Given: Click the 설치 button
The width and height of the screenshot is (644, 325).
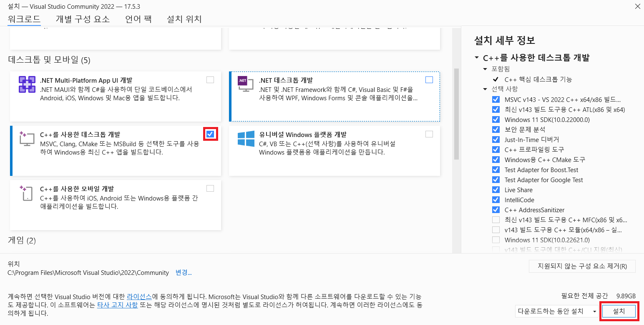Looking at the screenshot, I should (x=619, y=311).
